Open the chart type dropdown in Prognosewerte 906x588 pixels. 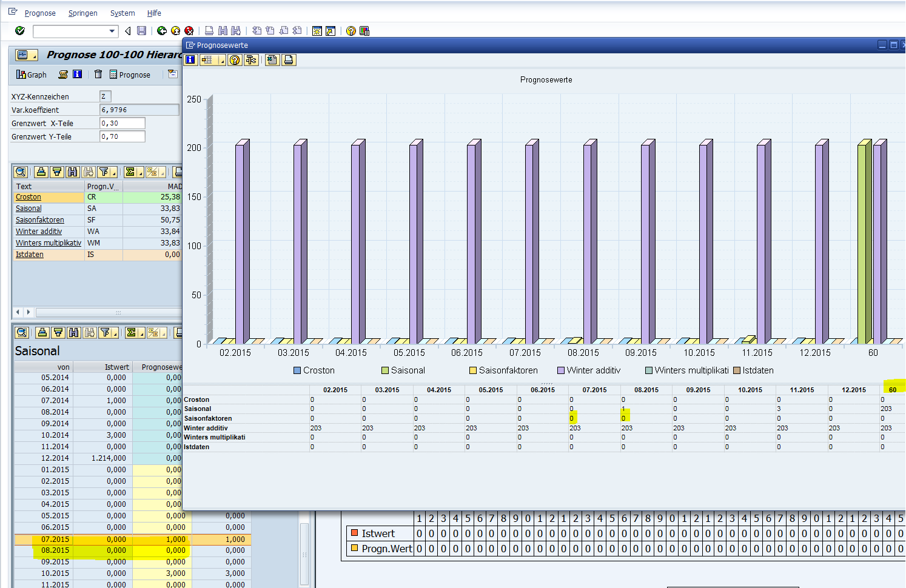click(222, 60)
